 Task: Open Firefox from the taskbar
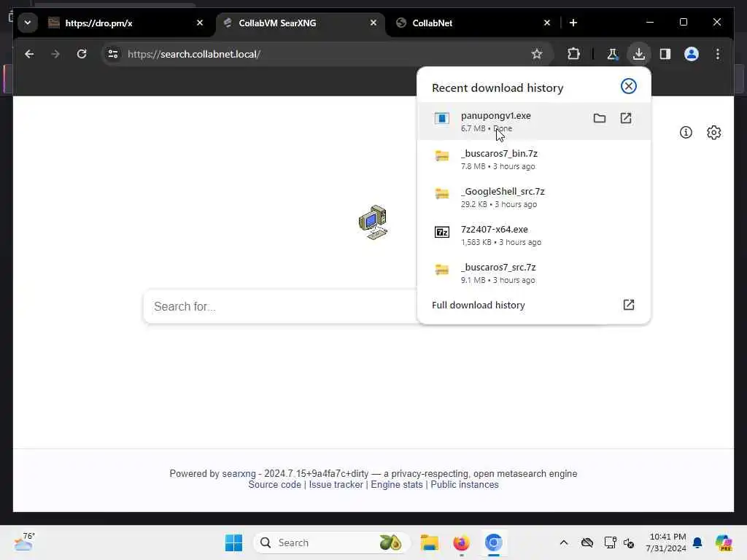point(461,542)
